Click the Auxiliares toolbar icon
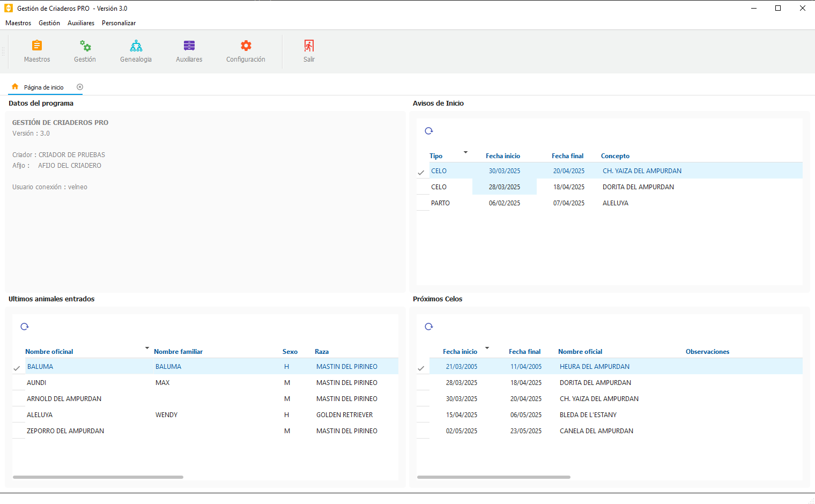 coord(189,46)
